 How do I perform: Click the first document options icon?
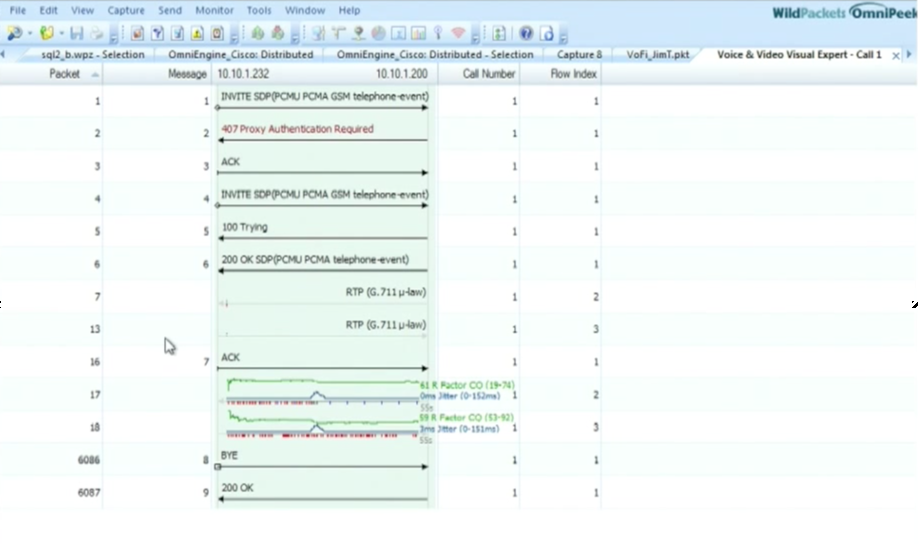pyautogui.click(x=137, y=33)
